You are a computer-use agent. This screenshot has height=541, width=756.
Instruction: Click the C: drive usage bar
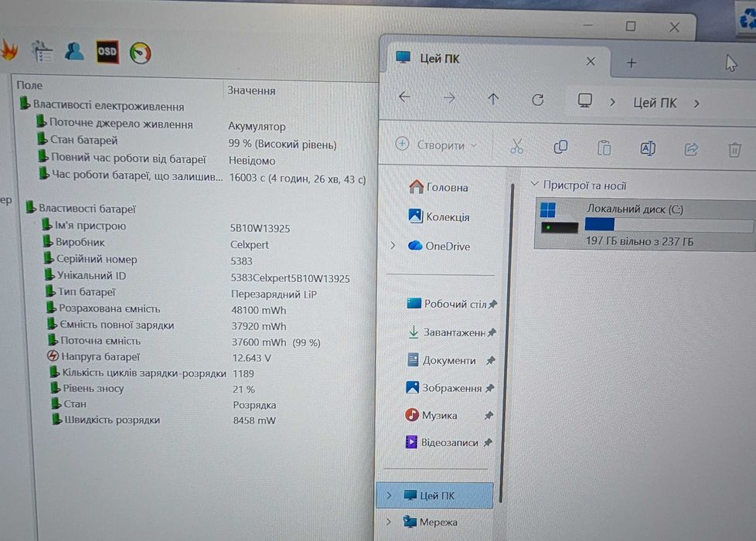click(x=668, y=225)
